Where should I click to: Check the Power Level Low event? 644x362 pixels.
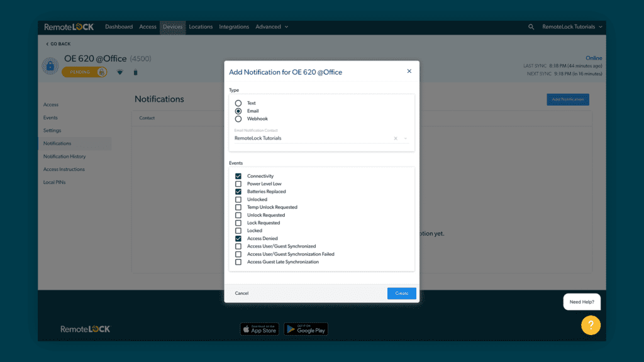tap(238, 184)
